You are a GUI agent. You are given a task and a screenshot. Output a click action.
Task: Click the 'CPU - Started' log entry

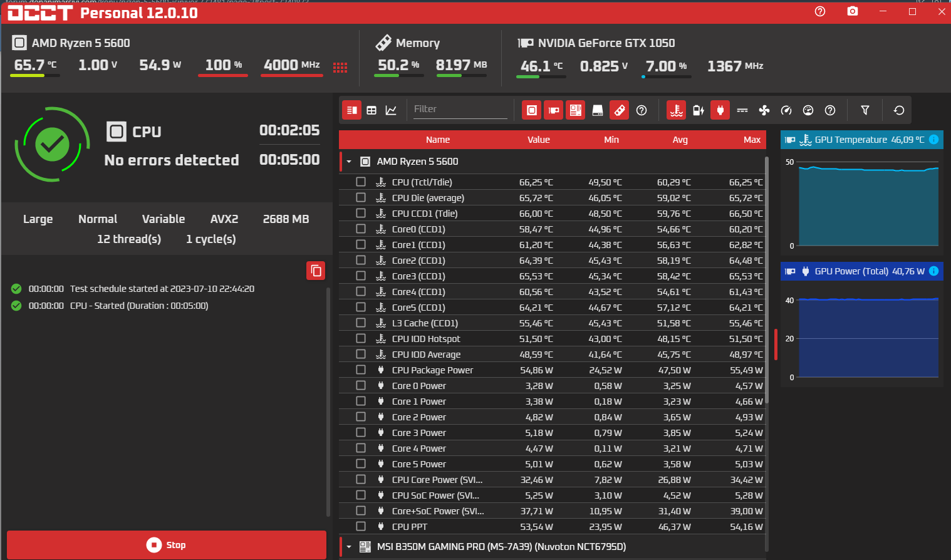point(139,306)
